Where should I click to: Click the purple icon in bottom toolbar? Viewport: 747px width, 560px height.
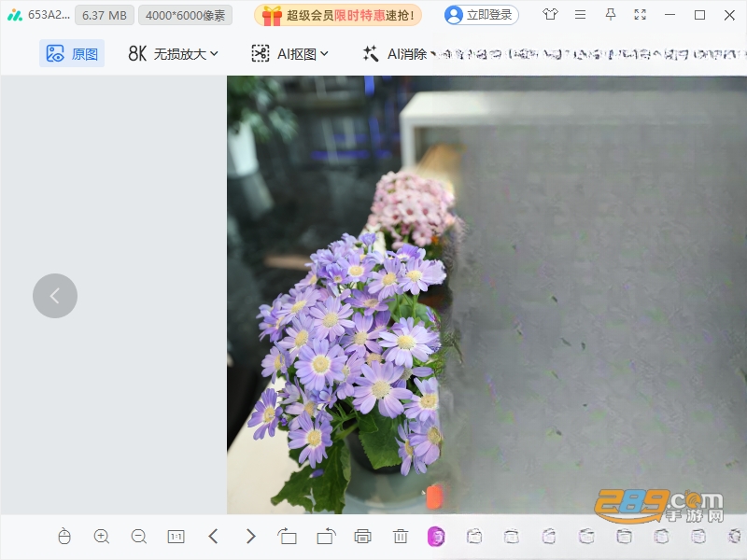tap(436, 537)
